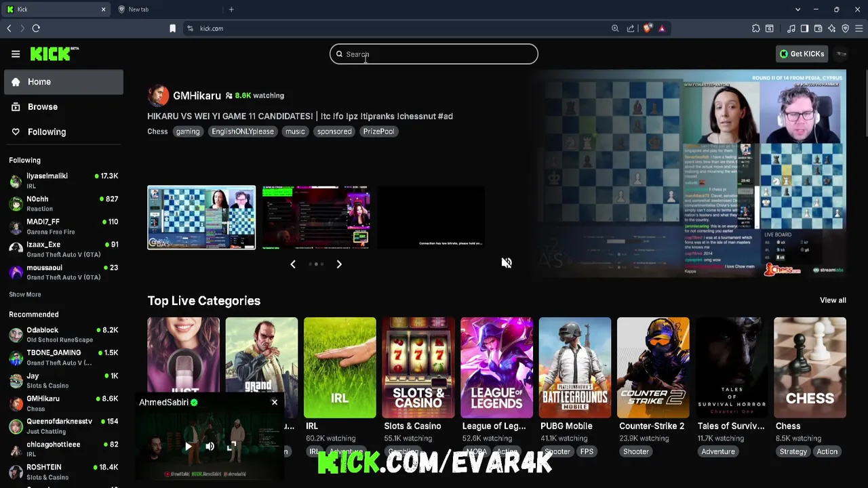Open the Counter-Strike 2 category card
Screen dimensions: 868x488
click(x=653, y=367)
